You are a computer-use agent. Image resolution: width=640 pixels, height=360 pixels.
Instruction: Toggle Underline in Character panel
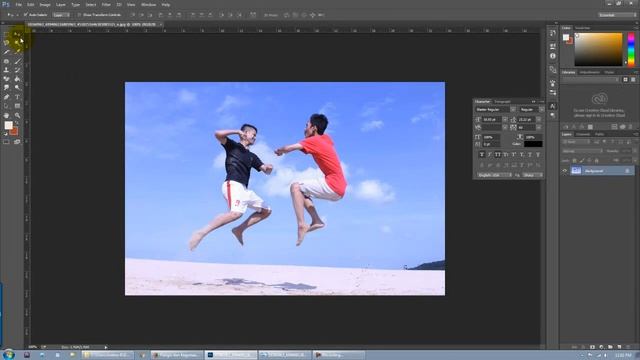[x=530, y=155]
